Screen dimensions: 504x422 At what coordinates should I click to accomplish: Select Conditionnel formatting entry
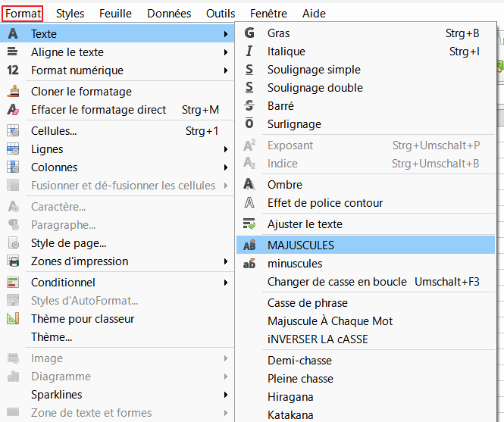coord(62,283)
